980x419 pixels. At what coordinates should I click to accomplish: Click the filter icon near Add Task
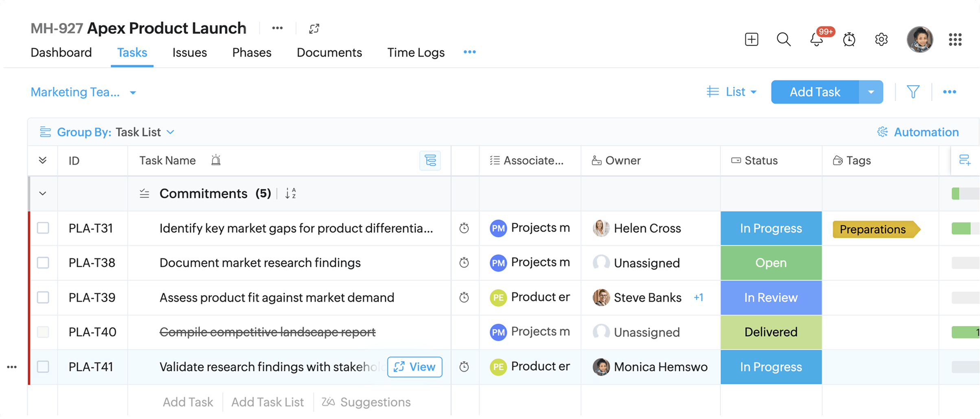point(913,92)
